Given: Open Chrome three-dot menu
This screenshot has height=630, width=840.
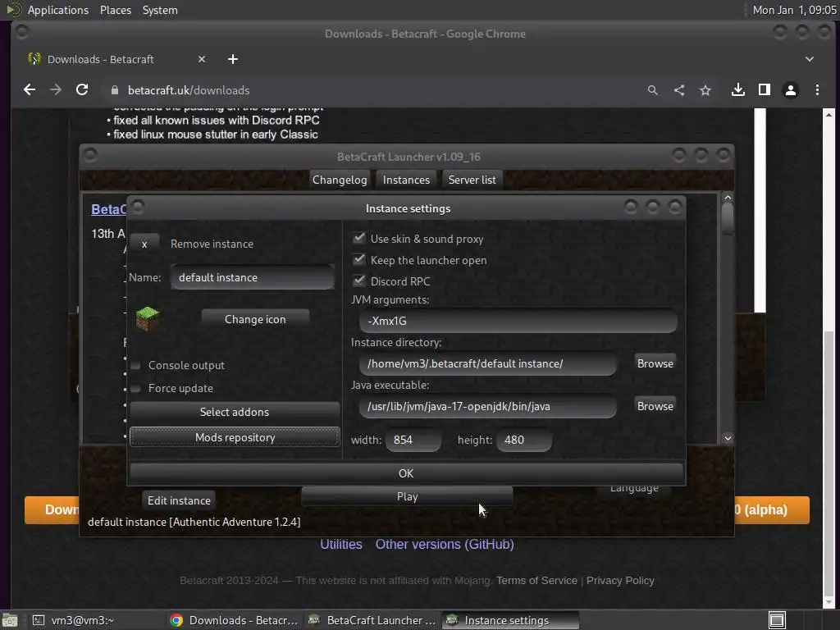Looking at the screenshot, I should [817, 90].
